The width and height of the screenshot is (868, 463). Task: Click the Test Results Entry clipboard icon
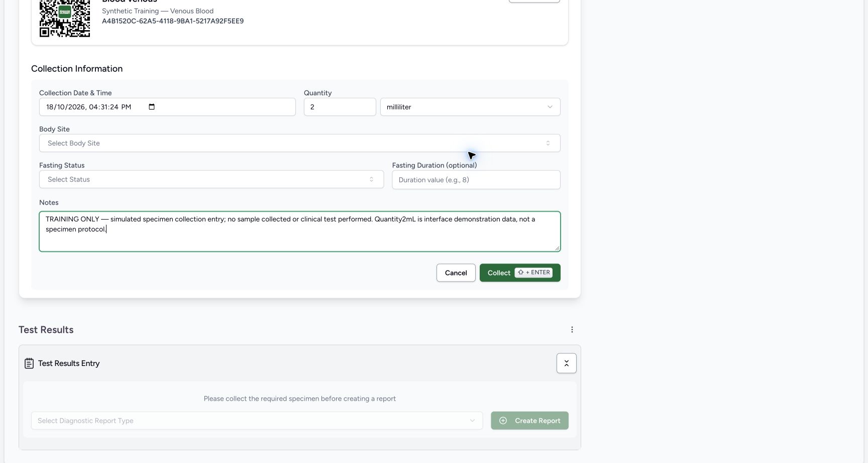tap(29, 363)
